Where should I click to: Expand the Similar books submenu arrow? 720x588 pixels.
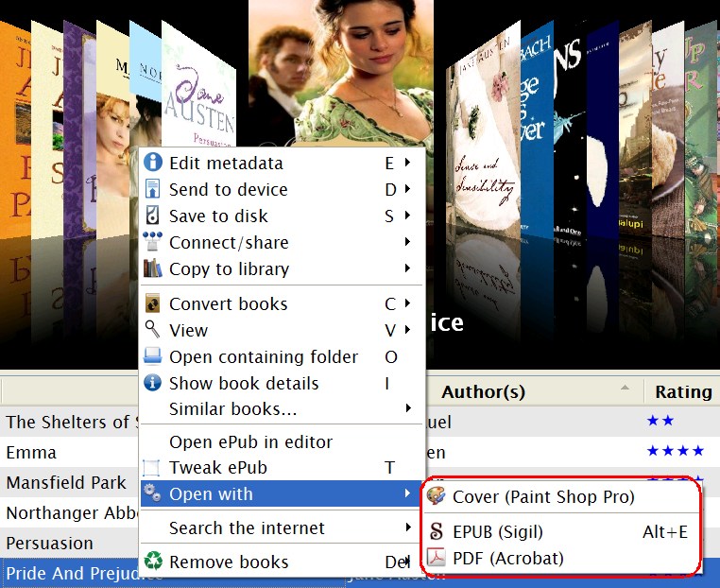click(408, 408)
